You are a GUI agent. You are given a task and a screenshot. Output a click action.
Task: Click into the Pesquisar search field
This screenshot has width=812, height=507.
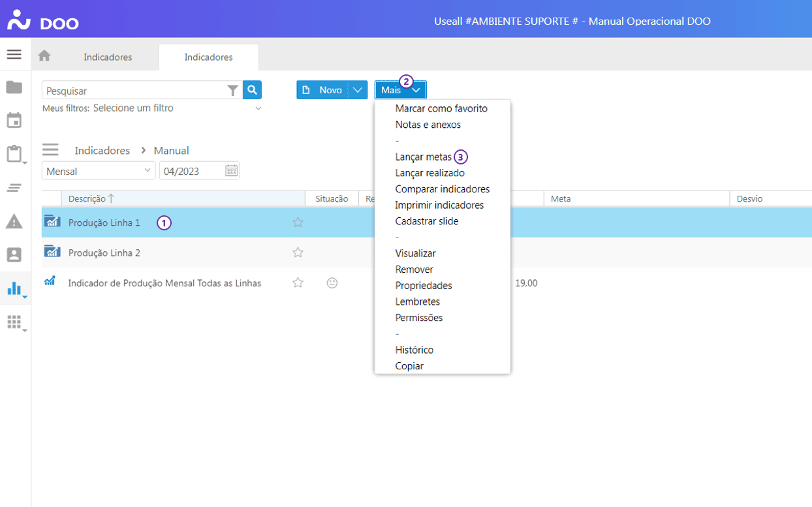click(134, 91)
